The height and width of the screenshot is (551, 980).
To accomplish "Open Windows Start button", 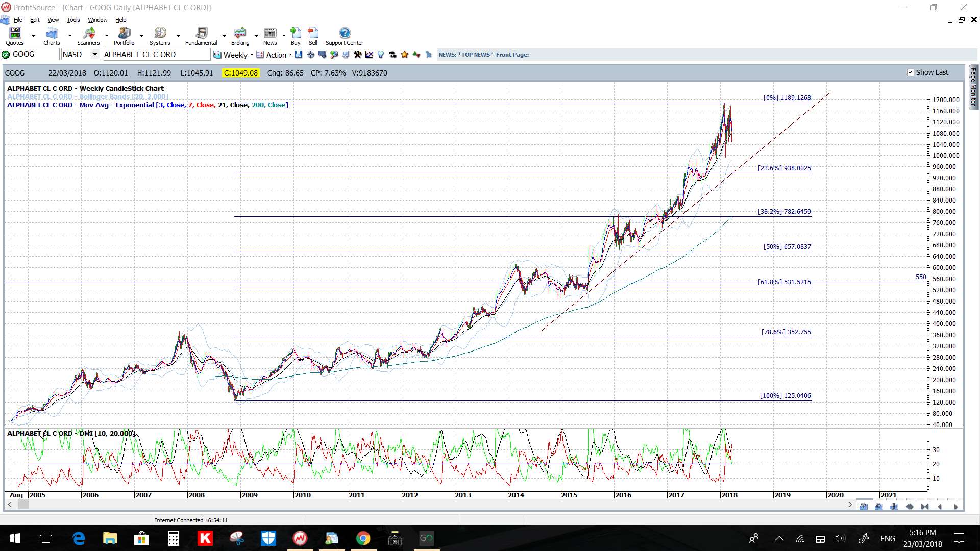I will (15, 538).
